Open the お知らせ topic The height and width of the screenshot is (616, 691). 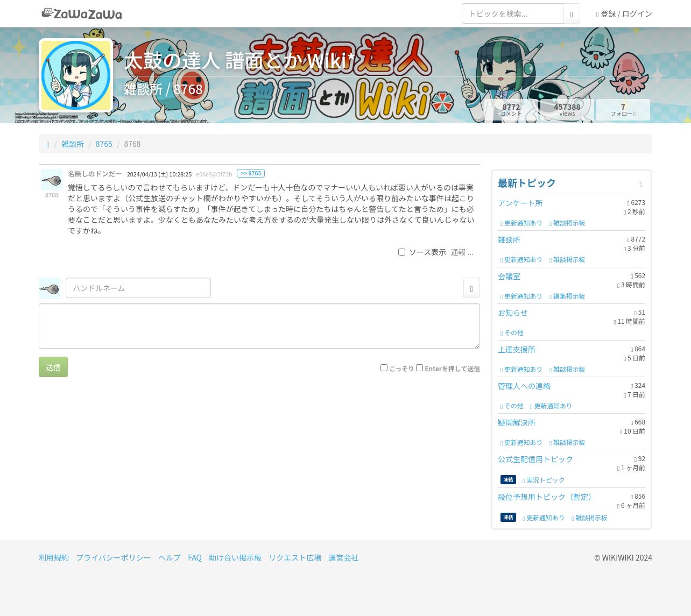point(512,313)
